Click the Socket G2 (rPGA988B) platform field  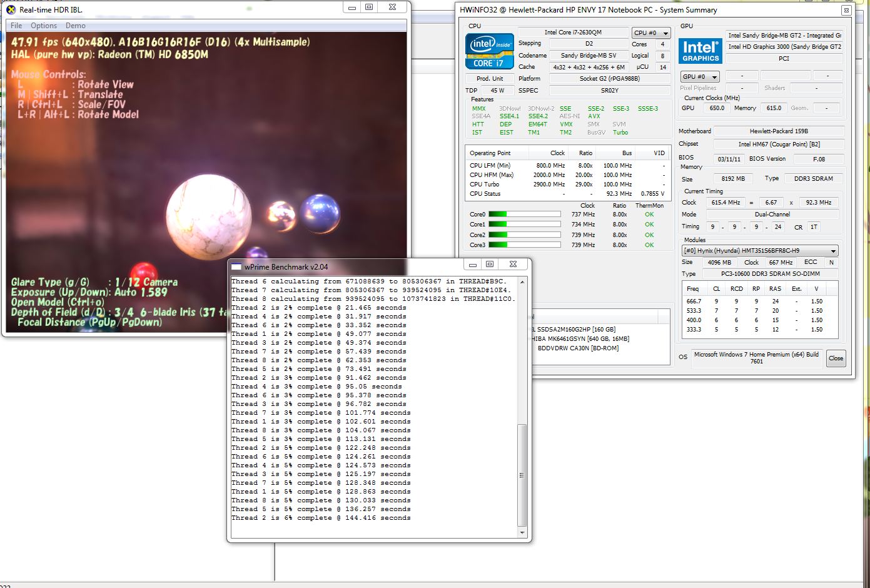601,79
